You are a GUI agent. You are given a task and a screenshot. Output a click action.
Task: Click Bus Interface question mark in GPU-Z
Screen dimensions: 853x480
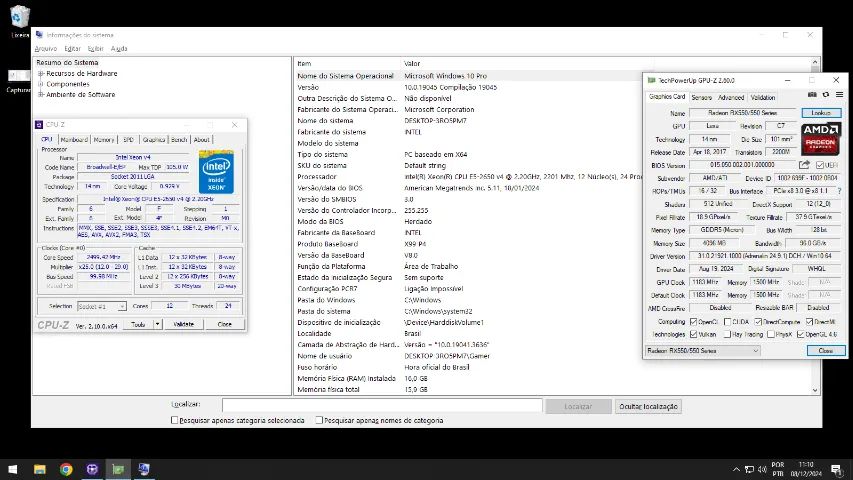pyautogui.click(x=839, y=191)
